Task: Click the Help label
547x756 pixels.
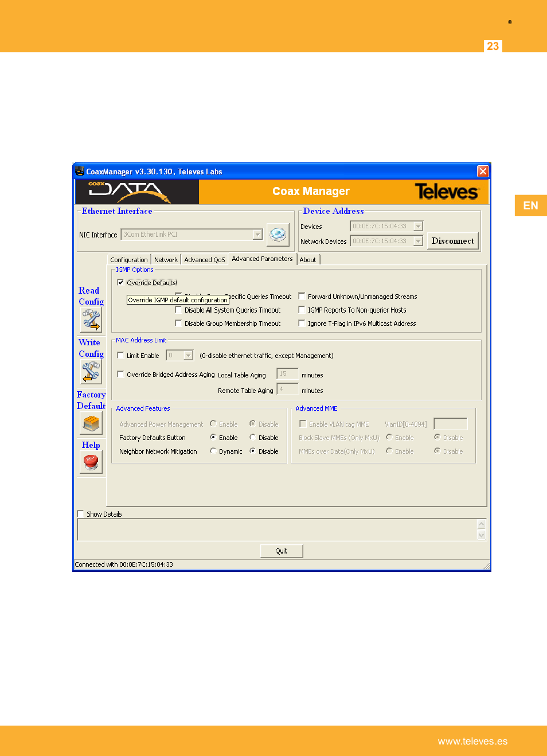Action: 91,445
